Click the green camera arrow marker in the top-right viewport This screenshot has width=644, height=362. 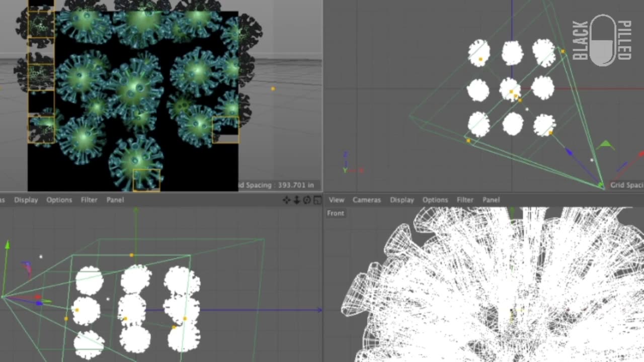pyautogui.click(x=605, y=145)
